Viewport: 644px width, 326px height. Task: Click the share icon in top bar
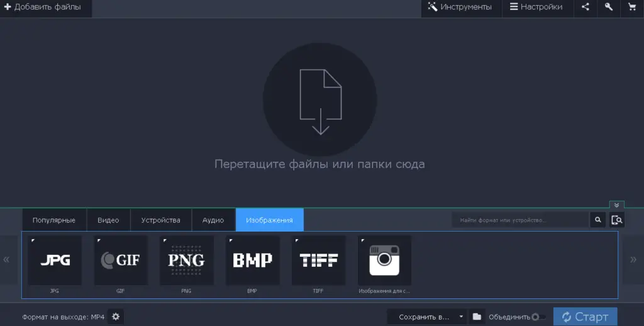click(x=586, y=7)
